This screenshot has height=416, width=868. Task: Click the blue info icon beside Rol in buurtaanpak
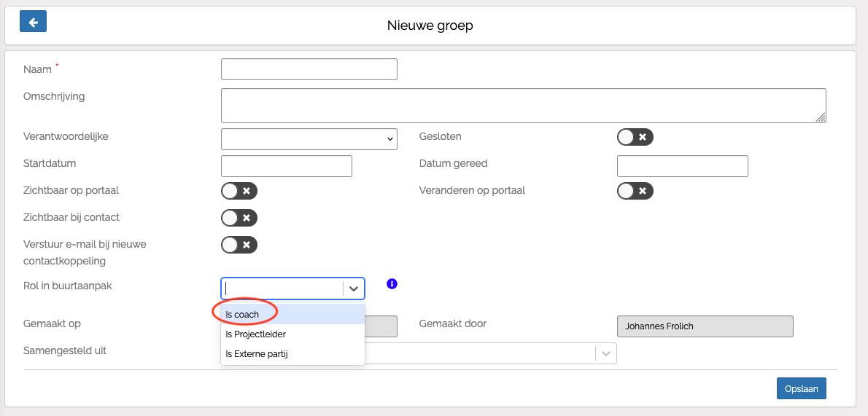pos(392,283)
